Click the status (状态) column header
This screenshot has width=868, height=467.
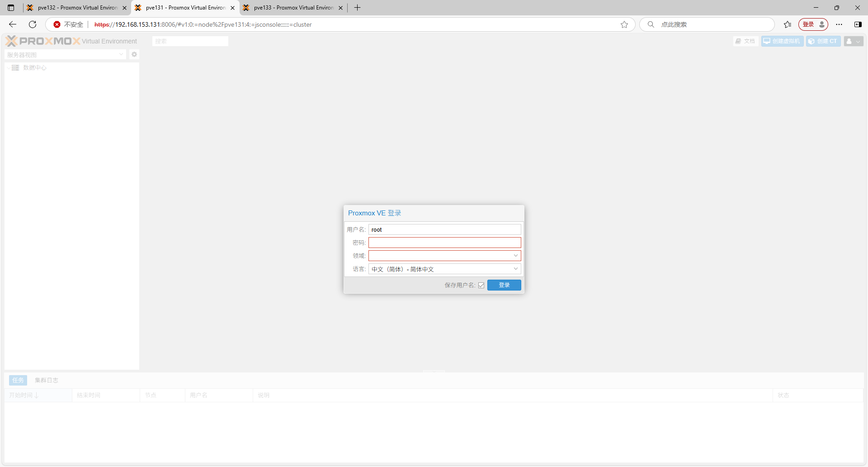pos(818,395)
